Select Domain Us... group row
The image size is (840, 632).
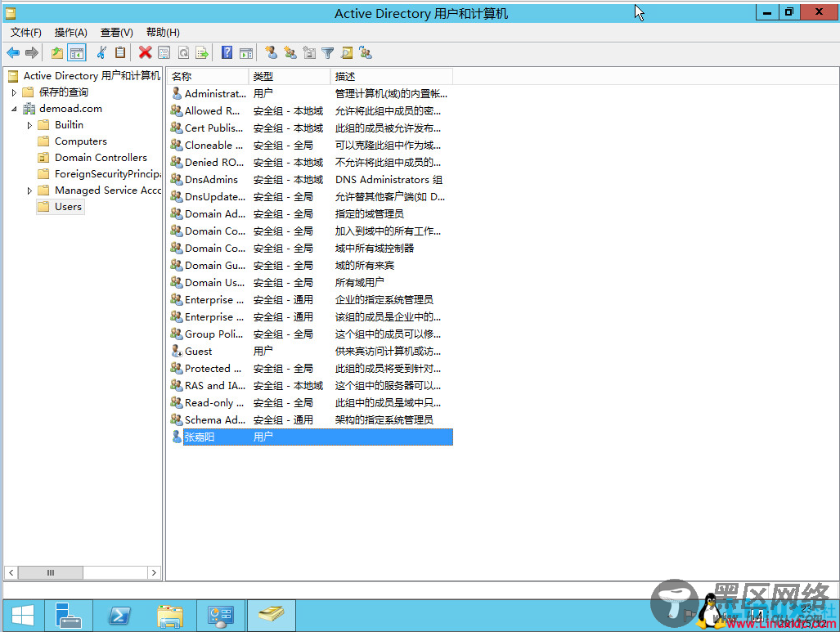[x=310, y=282]
